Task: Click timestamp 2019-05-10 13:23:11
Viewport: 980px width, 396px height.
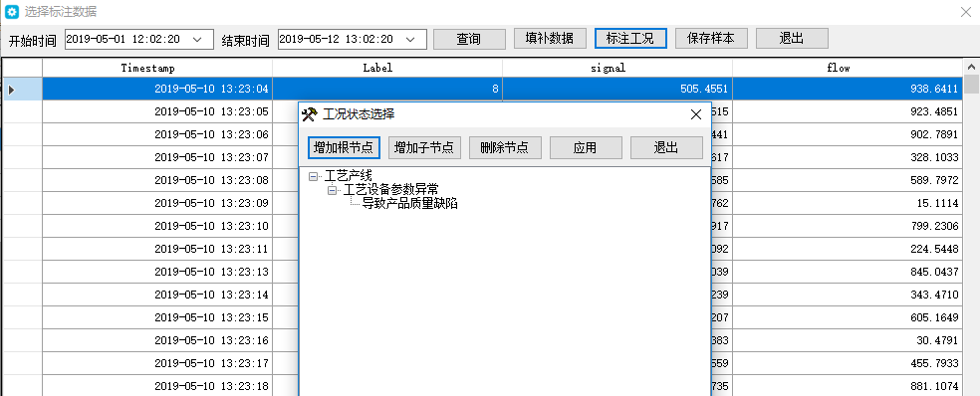Action: pos(211,249)
